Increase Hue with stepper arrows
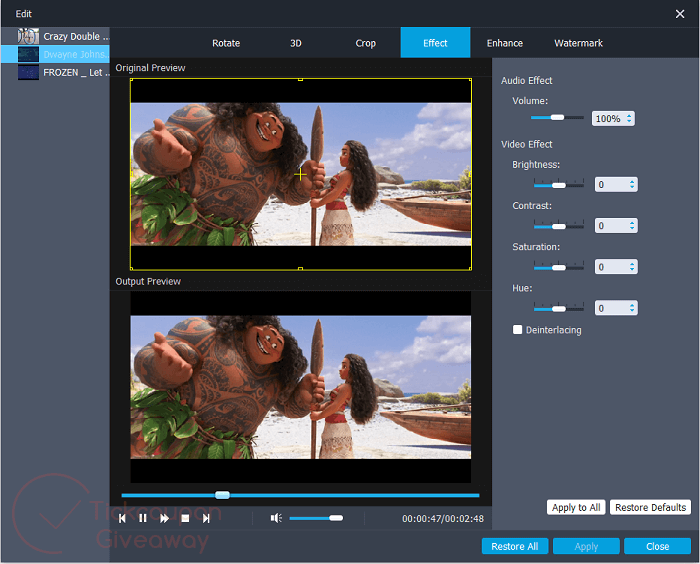 [x=632, y=305]
